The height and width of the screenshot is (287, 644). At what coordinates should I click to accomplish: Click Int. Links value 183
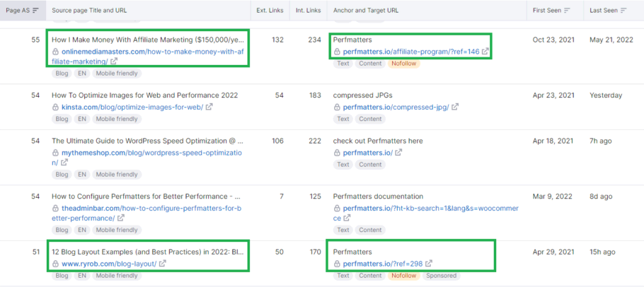315,95
